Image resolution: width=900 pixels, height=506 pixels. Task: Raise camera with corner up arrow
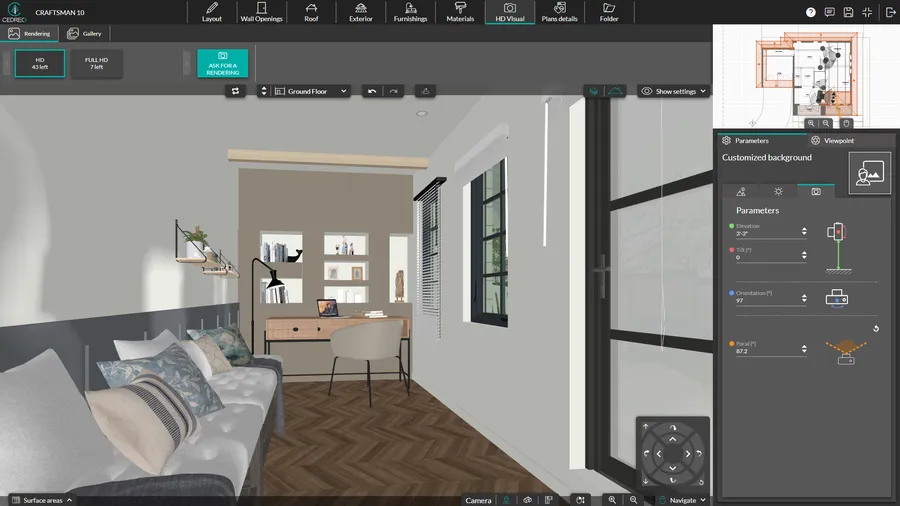pos(646,426)
